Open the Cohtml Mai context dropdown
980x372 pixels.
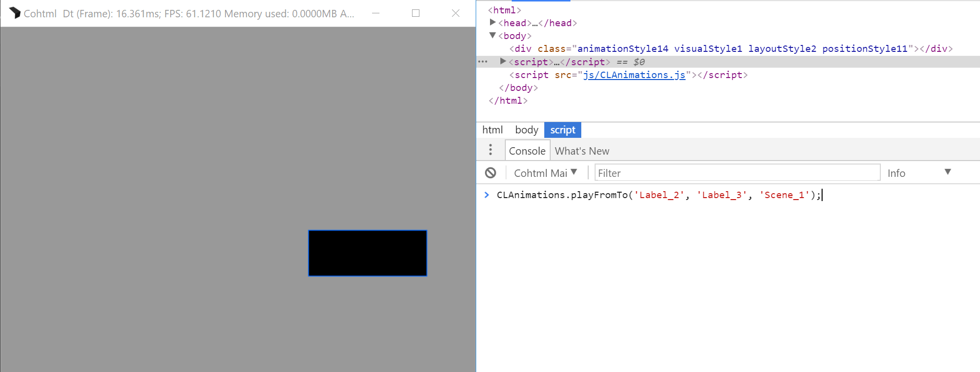(x=545, y=173)
